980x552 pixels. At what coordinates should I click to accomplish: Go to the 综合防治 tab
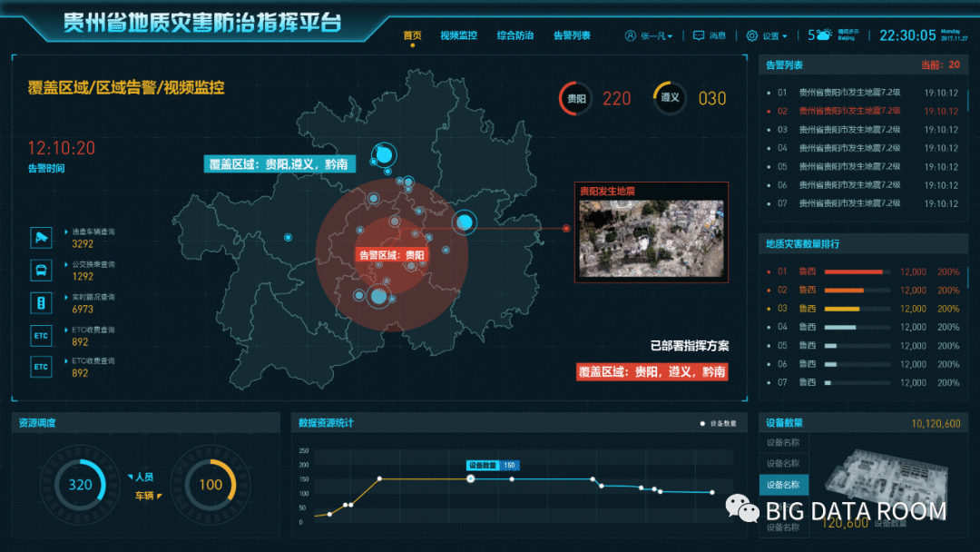pos(515,35)
